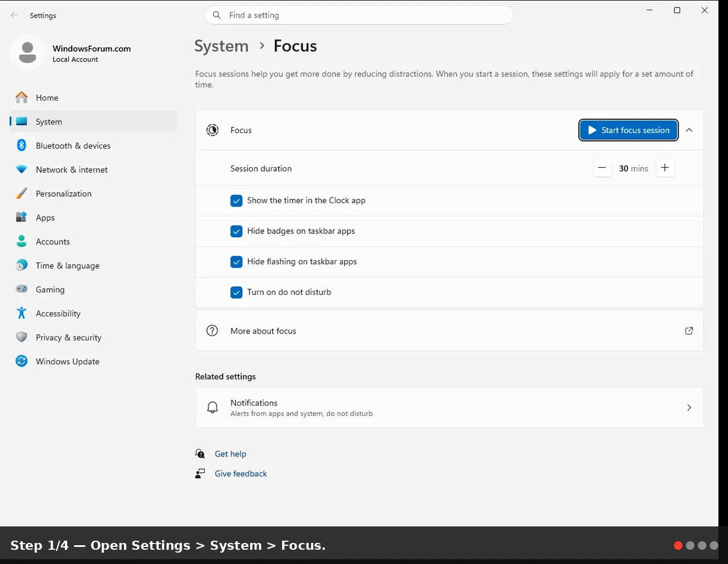Select the Gaming controller icon
This screenshot has width=728, height=564.
(22, 289)
